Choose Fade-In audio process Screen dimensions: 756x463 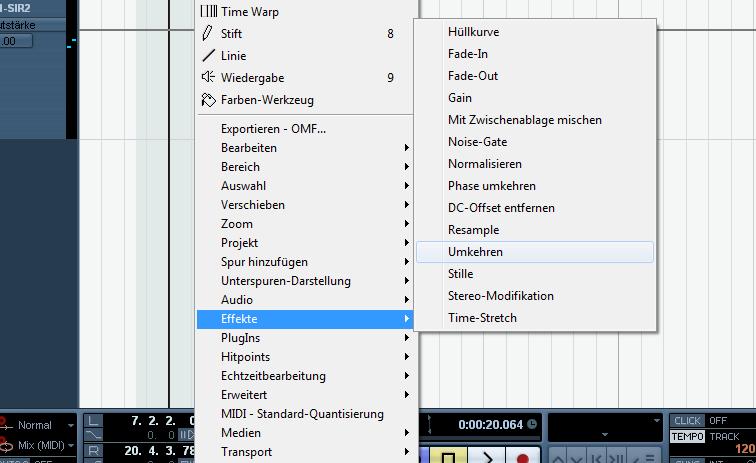tap(535, 54)
